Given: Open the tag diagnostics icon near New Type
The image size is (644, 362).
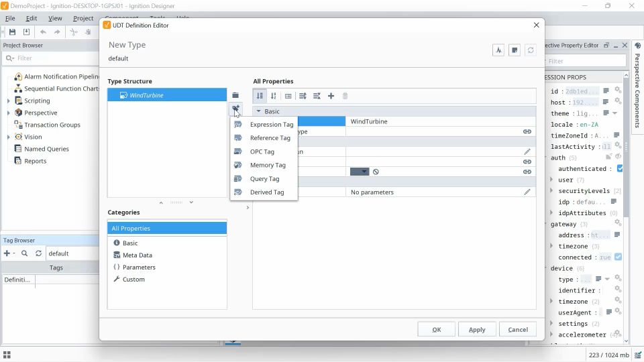Looking at the screenshot, I should click(498, 50).
